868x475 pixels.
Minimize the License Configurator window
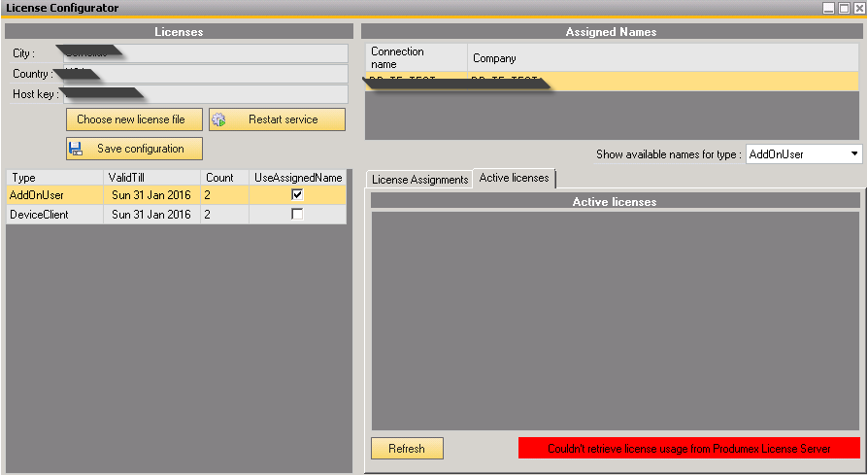tap(828, 8)
